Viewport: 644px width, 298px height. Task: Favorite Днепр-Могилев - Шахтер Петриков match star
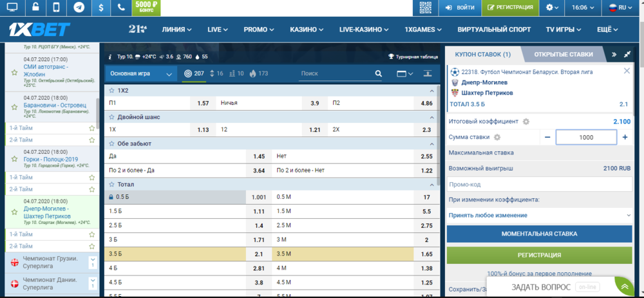[14, 212]
